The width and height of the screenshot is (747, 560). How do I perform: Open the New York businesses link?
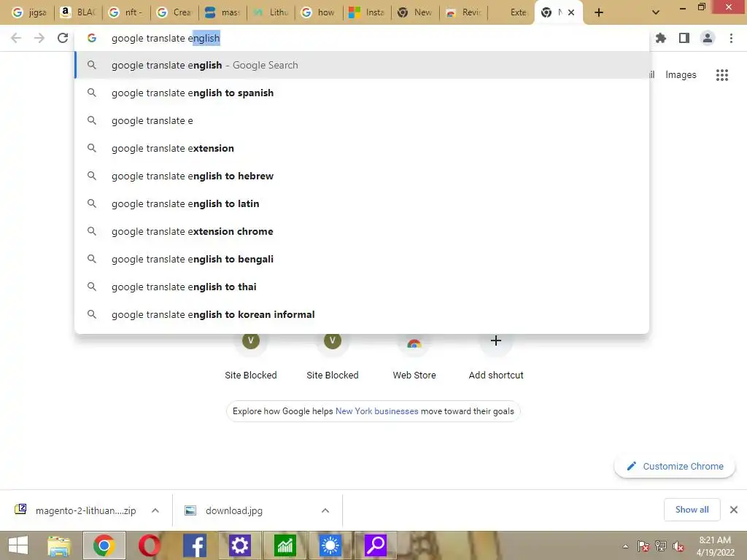click(377, 411)
